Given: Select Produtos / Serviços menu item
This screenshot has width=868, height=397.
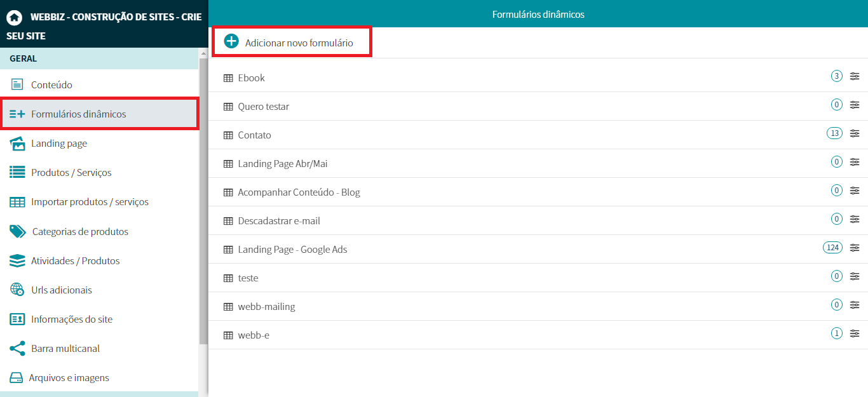Looking at the screenshot, I should 71,173.
